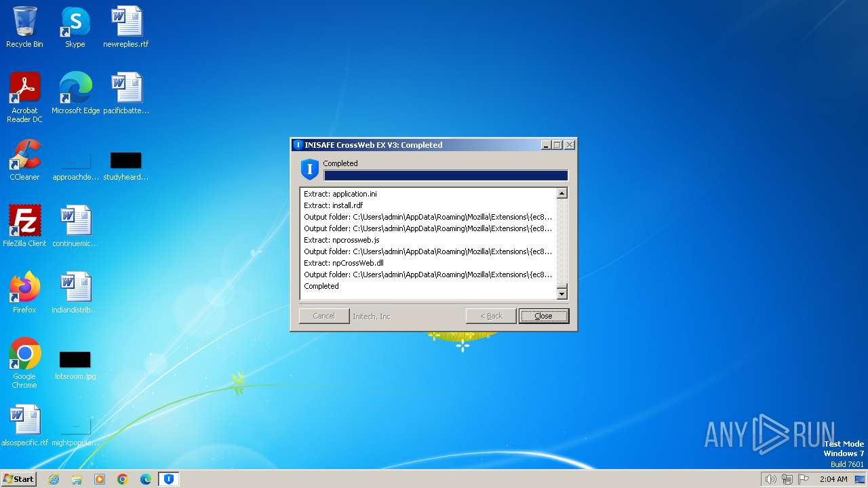Open Windows Explorer folder in taskbar
The image size is (868, 488).
[x=77, y=479]
